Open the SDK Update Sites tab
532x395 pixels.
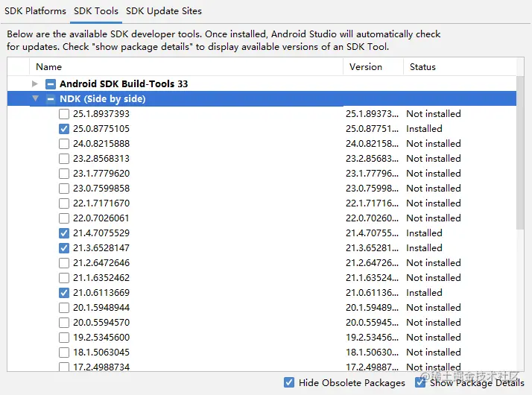point(164,11)
